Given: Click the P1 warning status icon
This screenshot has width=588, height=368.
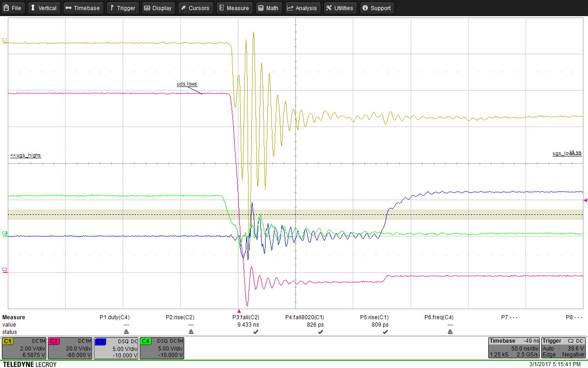Looking at the screenshot, I should point(126,332).
